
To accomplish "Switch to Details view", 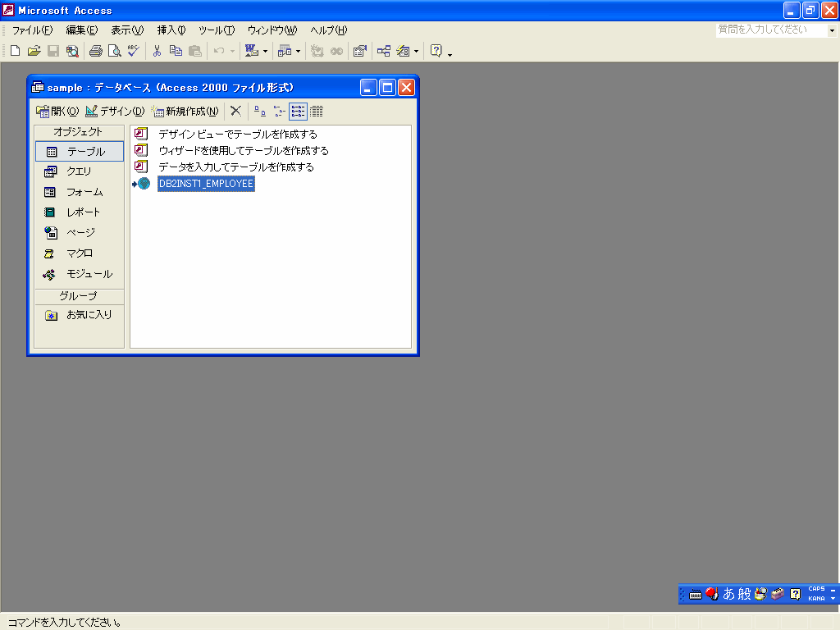I will point(317,111).
